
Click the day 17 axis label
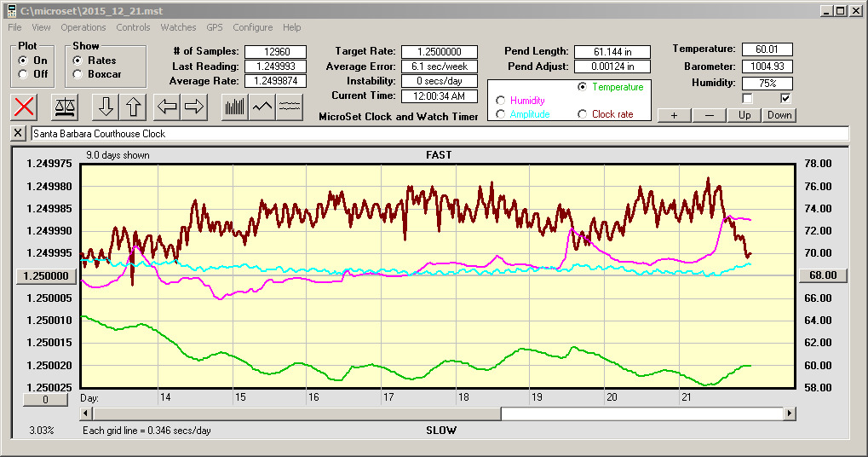click(388, 397)
